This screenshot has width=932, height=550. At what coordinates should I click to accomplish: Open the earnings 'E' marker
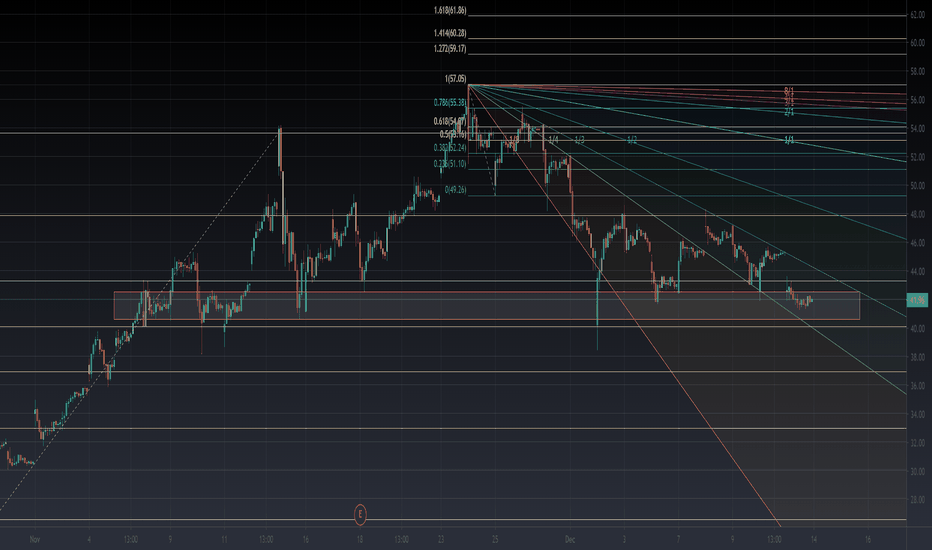point(360,514)
